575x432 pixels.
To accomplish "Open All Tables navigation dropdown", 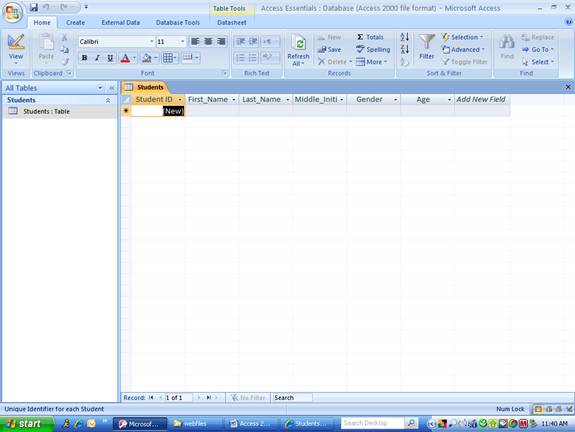I will [x=100, y=88].
